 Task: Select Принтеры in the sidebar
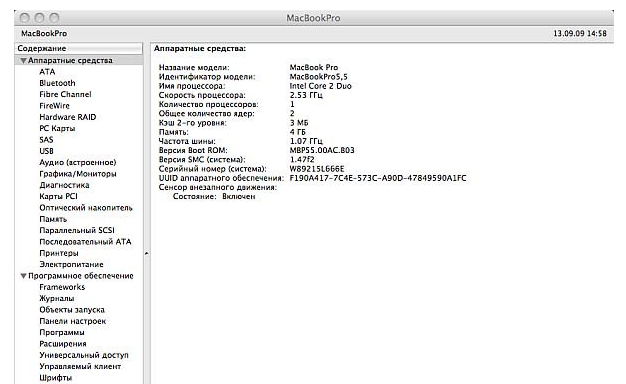[x=59, y=253]
